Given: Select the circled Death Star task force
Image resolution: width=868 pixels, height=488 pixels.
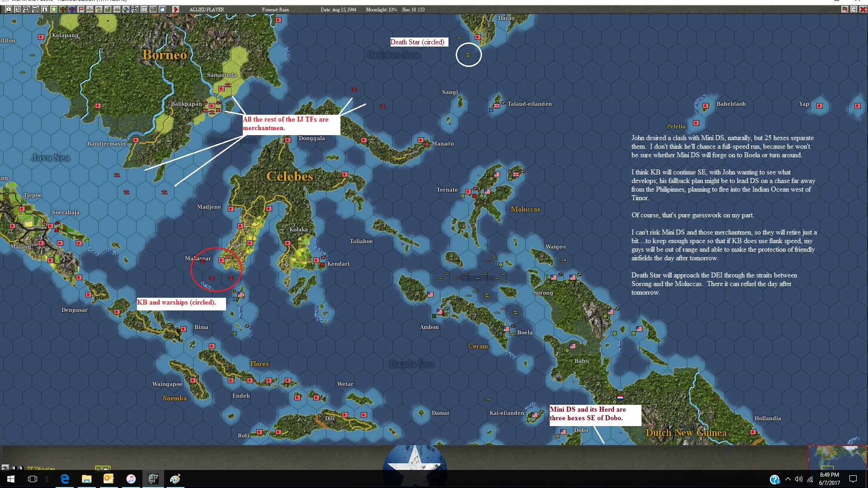Looking at the screenshot, I should click(x=468, y=55).
